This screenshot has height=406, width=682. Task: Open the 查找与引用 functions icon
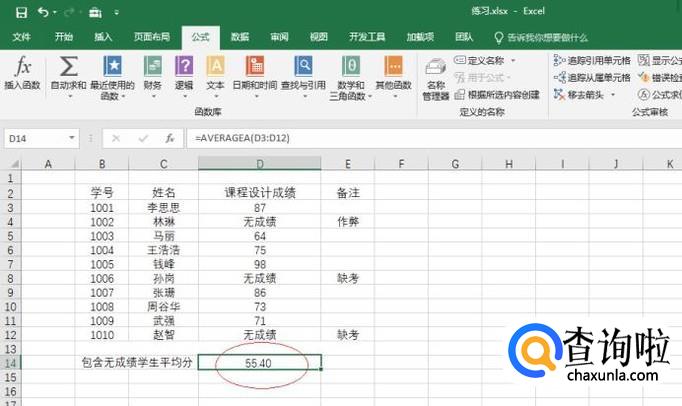tap(303, 67)
